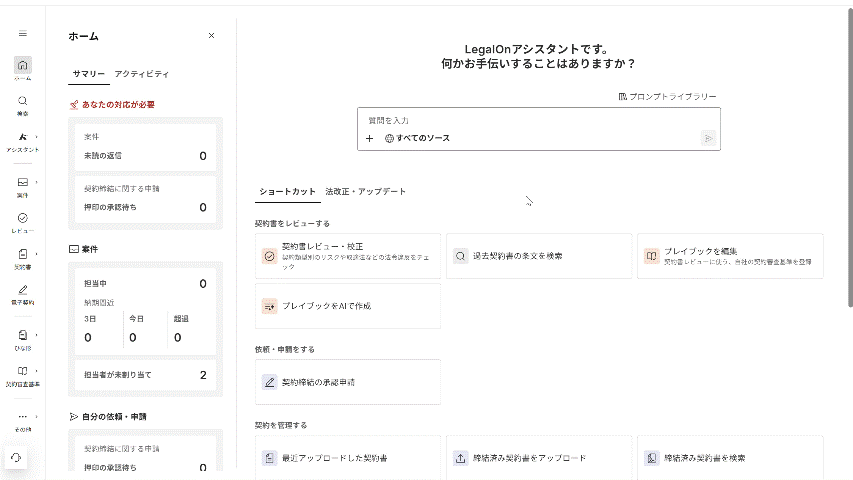
Task: Expand the その他 more options menu
Action: click(x=22, y=417)
